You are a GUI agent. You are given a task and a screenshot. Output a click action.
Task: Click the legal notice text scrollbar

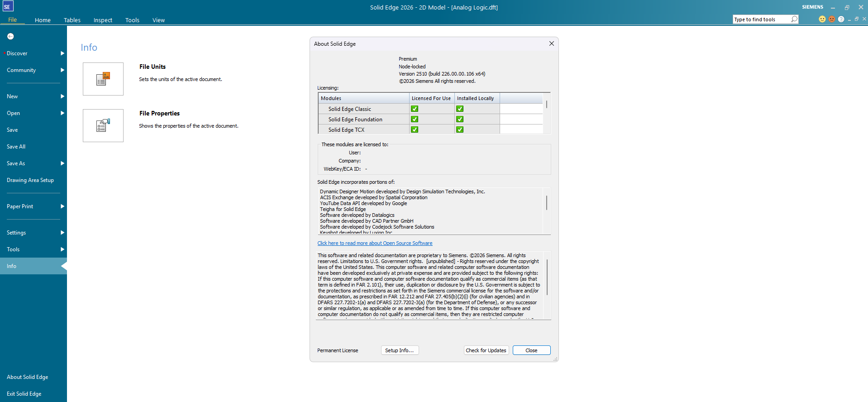point(547,277)
